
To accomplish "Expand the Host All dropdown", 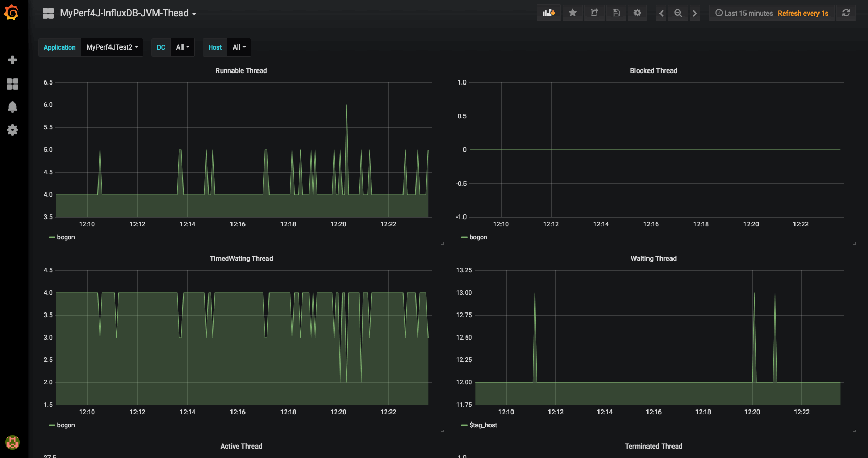I will [x=239, y=47].
